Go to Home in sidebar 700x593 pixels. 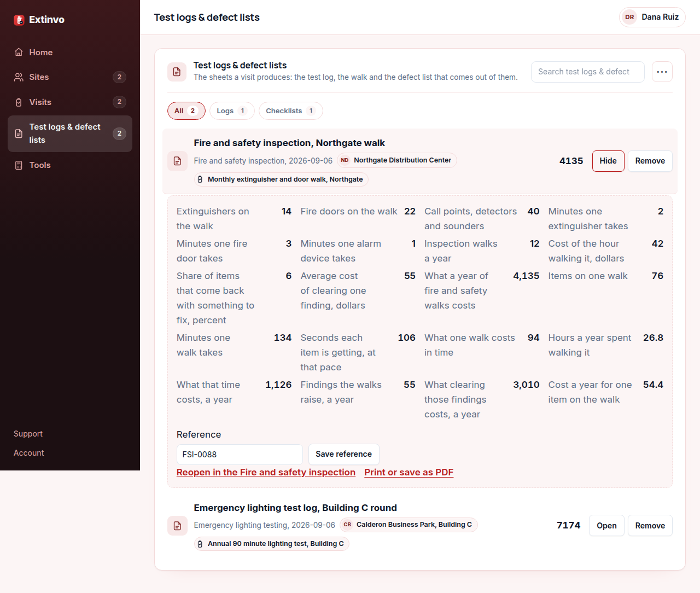(x=70, y=52)
